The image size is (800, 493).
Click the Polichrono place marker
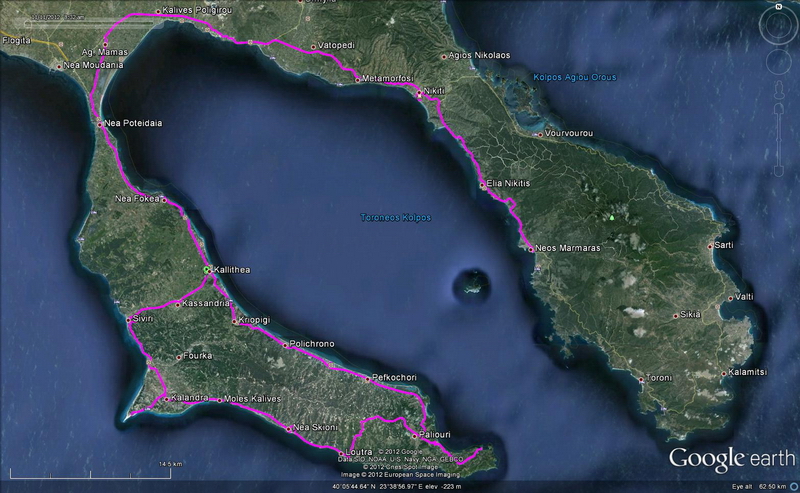point(285,346)
